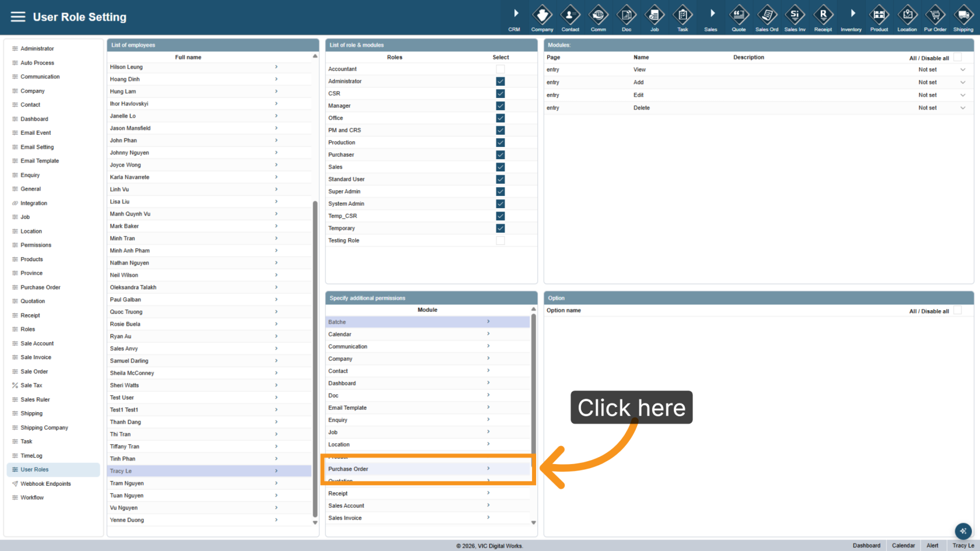Image resolution: width=980 pixels, height=551 pixels.
Task: Open the Pur Order toolbar icon
Action: click(x=935, y=17)
